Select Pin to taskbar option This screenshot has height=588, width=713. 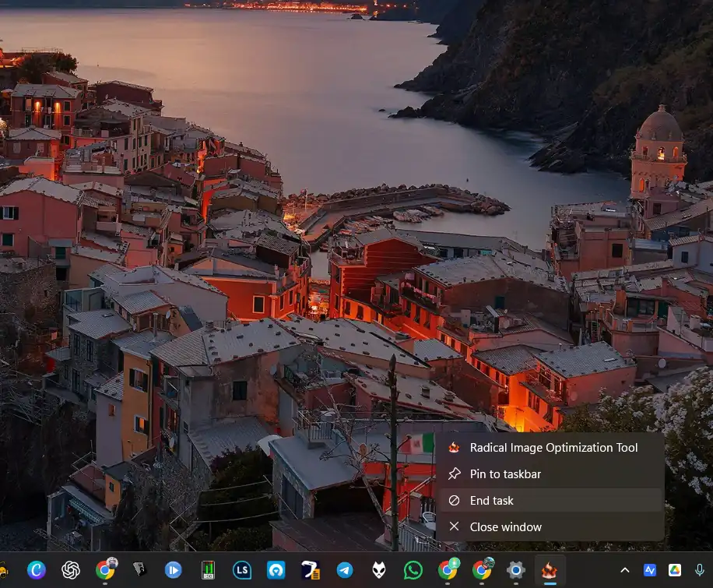pyautogui.click(x=504, y=474)
